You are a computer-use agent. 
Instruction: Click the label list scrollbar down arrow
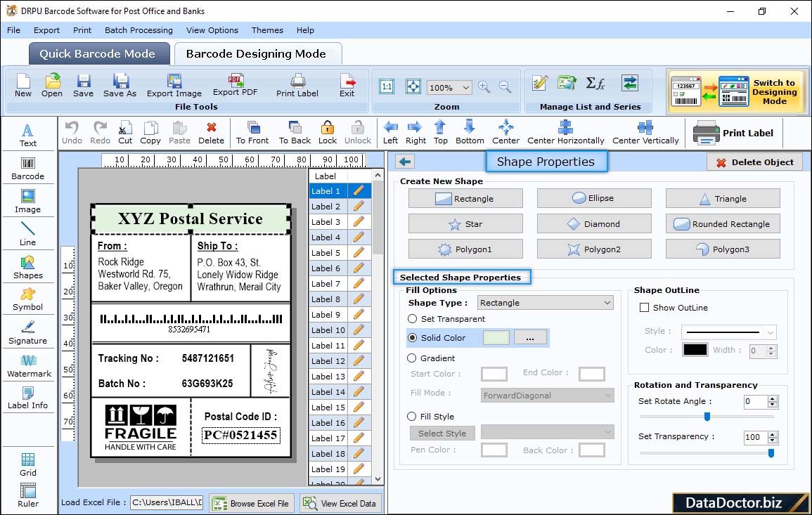click(x=378, y=479)
